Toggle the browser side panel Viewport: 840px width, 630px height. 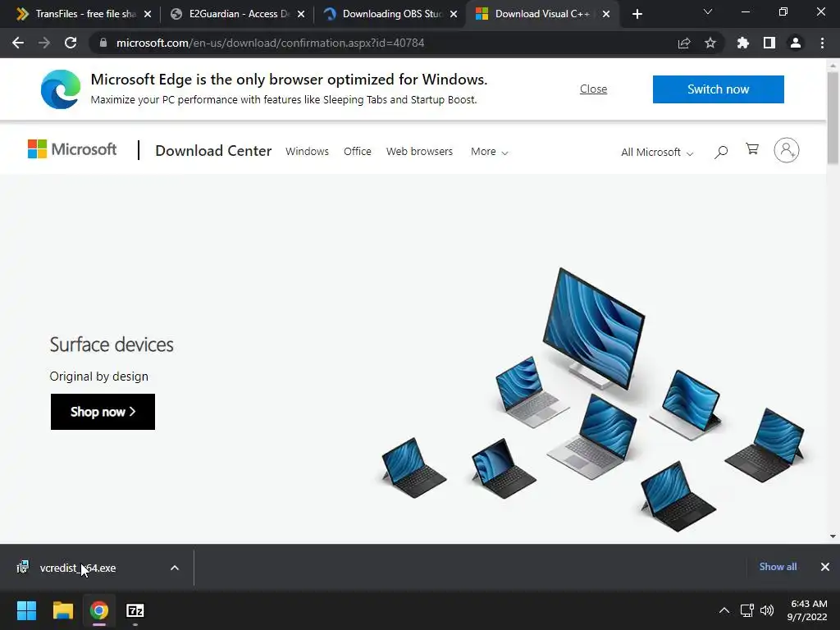coord(769,43)
